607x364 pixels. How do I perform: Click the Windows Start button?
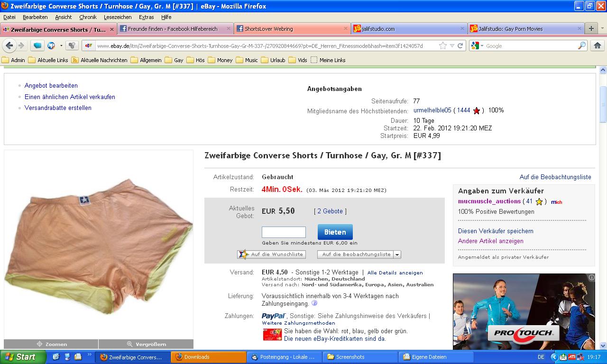click(23, 357)
